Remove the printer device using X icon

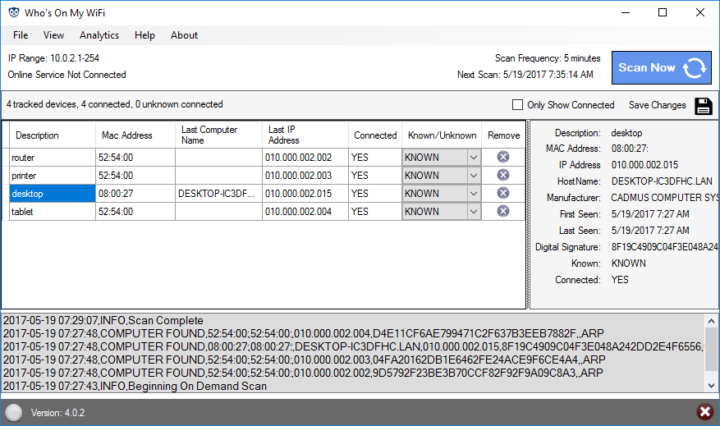pos(503,175)
